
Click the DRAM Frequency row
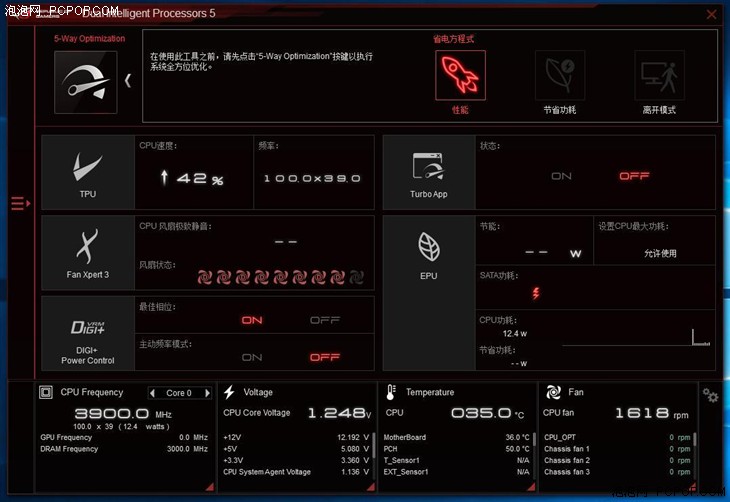(x=124, y=449)
